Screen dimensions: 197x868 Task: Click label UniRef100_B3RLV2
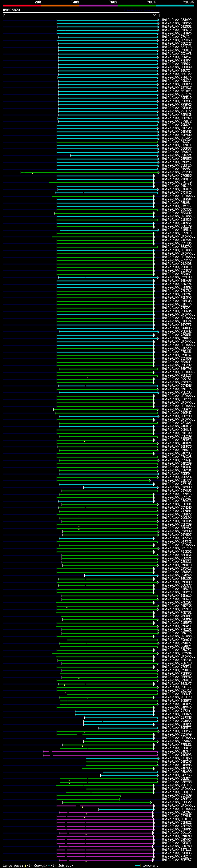pos(177,802)
